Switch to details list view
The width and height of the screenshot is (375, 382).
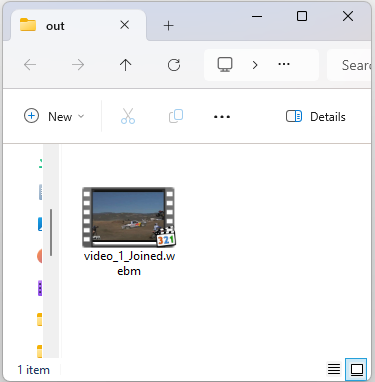[x=334, y=369]
